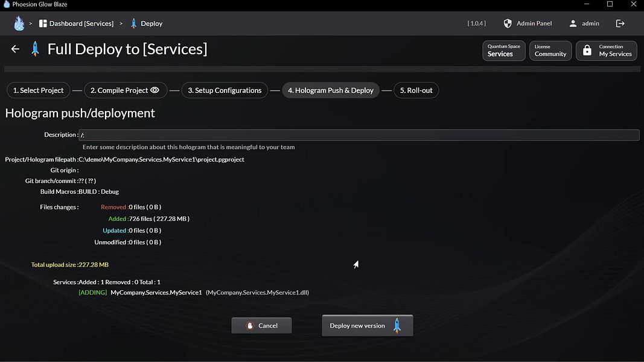Open Quantum Space Services selector
Viewport: 644px width, 362px height.
pyautogui.click(x=503, y=51)
